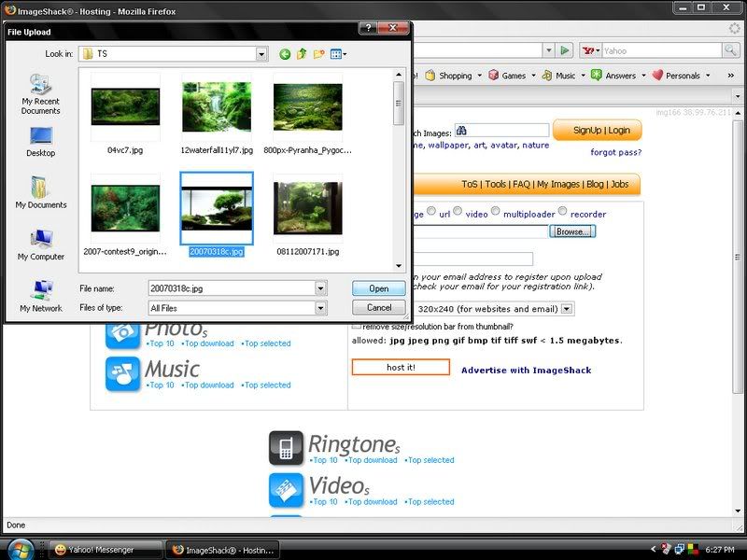
Task: Open the Personals bookmark dropdown arrow
Action: pyautogui.click(x=708, y=76)
